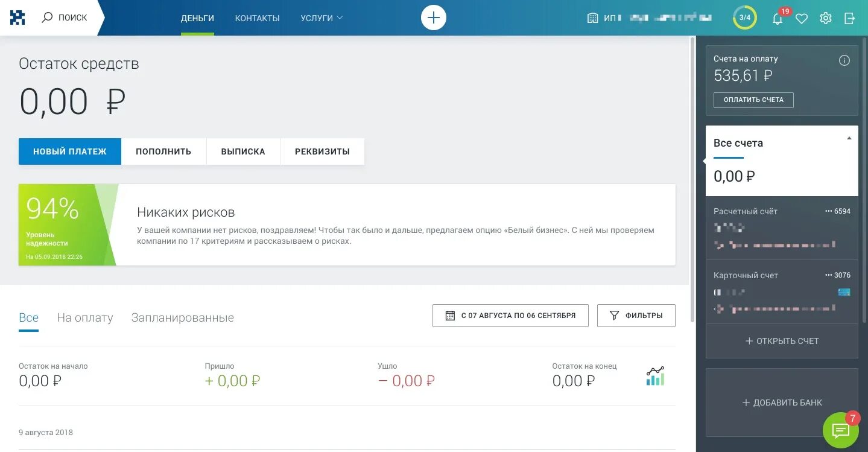Open the three-dots menu for account 3076
Screen dimensions: 868x452
point(828,275)
